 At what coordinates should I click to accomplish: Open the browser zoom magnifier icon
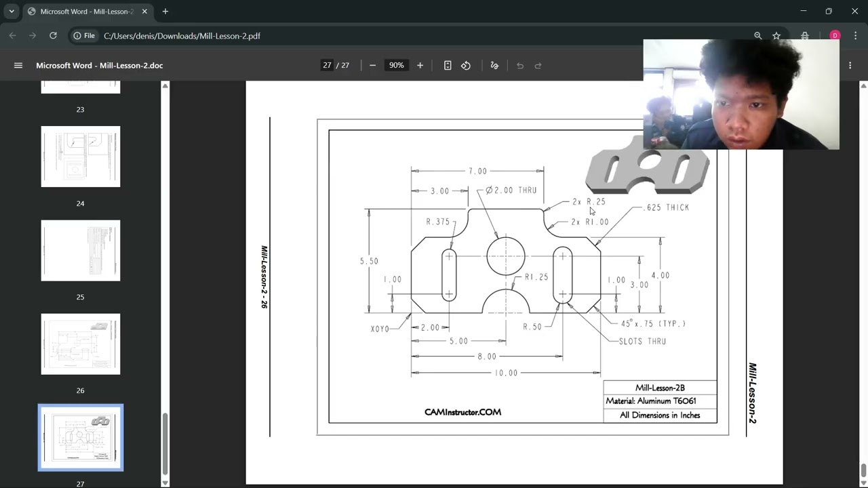757,35
